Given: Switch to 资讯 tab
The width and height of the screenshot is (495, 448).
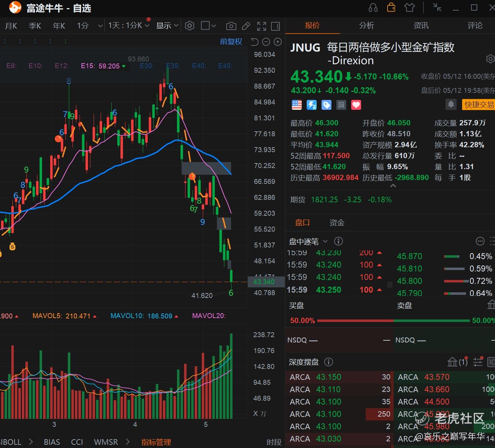Looking at the screenshot, I should (x=421, y=25).
